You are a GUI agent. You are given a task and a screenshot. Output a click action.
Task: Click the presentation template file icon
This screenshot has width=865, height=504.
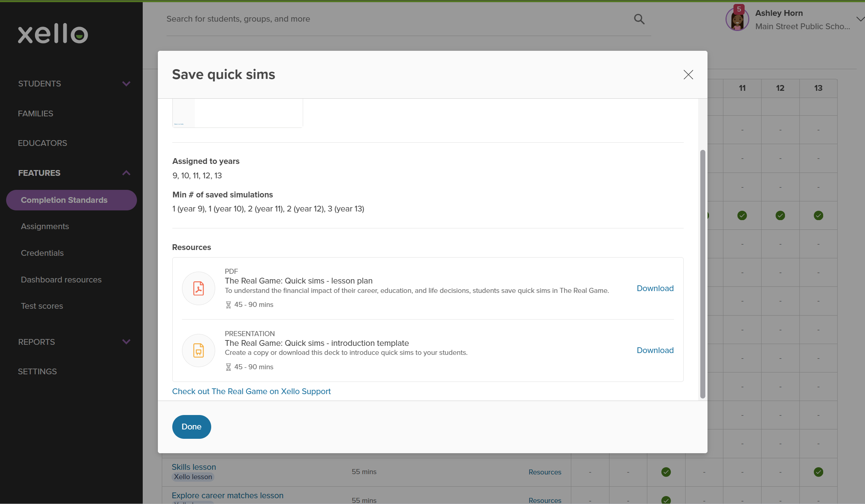tap(199, 350)
